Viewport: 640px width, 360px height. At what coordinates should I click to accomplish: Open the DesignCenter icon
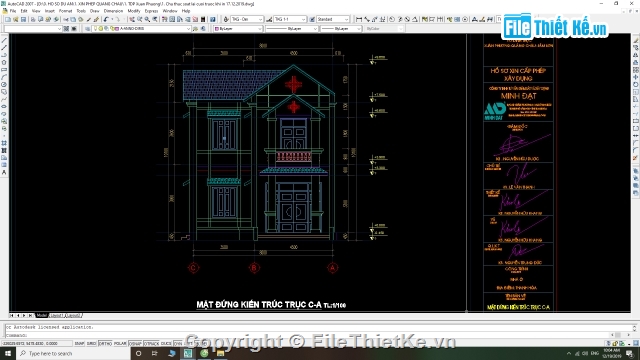tap(172, 19)
